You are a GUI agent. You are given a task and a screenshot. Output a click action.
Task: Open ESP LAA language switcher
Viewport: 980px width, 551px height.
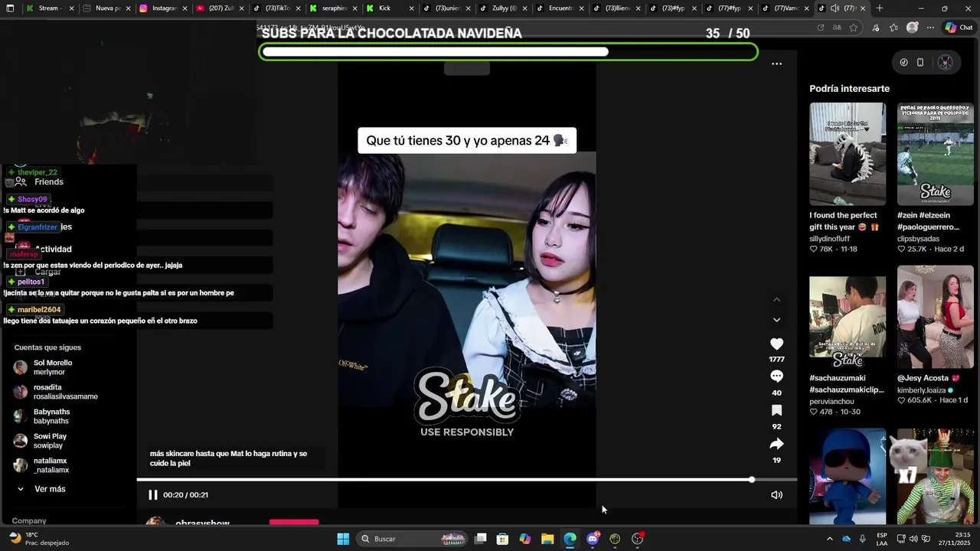(x=882, y=539)
